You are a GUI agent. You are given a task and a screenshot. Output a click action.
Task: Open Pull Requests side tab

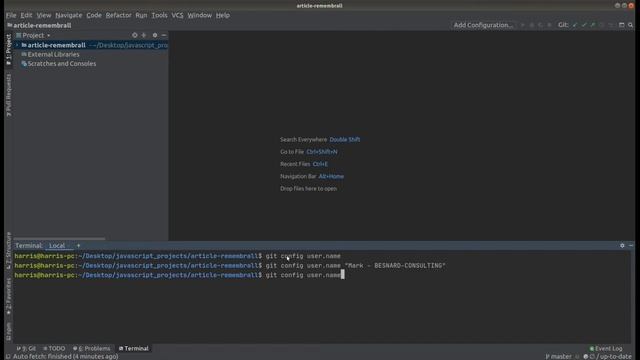click(x=8, y=95)
